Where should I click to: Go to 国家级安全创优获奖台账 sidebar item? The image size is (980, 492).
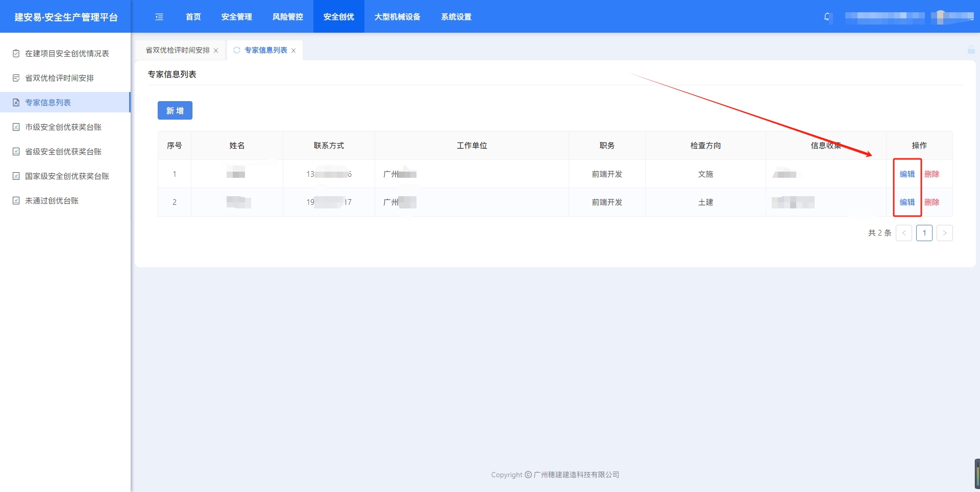[x=66, y=176]
